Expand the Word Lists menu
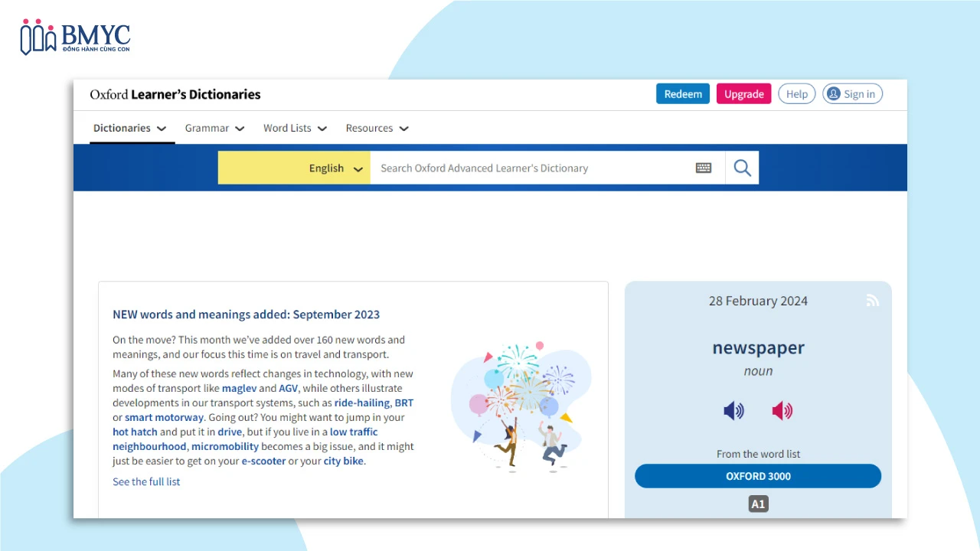This screenshot has height=551, width=980. pyautogui.click(x=295, y=129)
